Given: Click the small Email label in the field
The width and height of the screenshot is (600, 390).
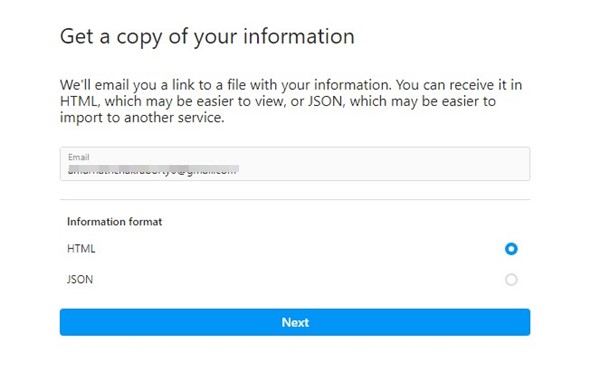Looking at the screenshot, I should pyautogui.click(x=78, y=157).
